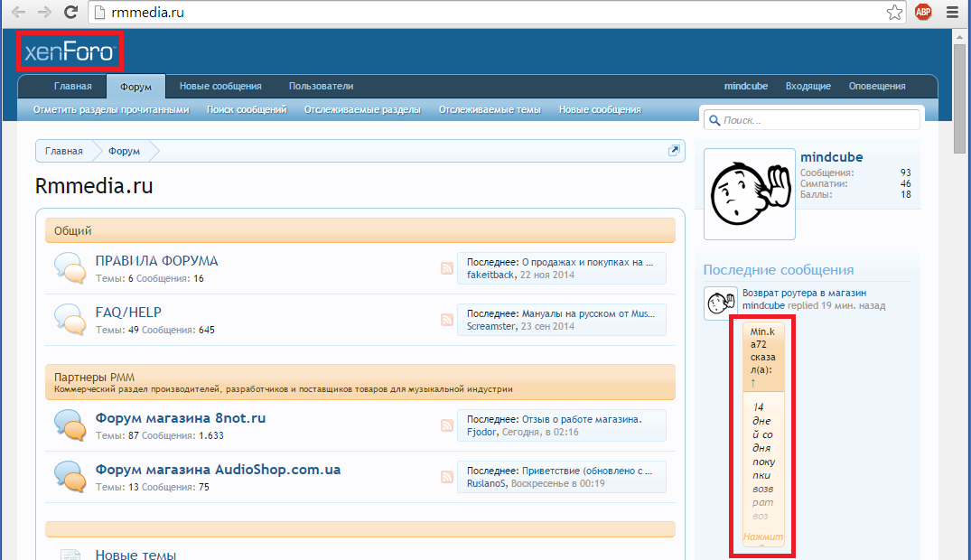
Task: Open Отслеживаемые разделы
Action: coord(362,109)
